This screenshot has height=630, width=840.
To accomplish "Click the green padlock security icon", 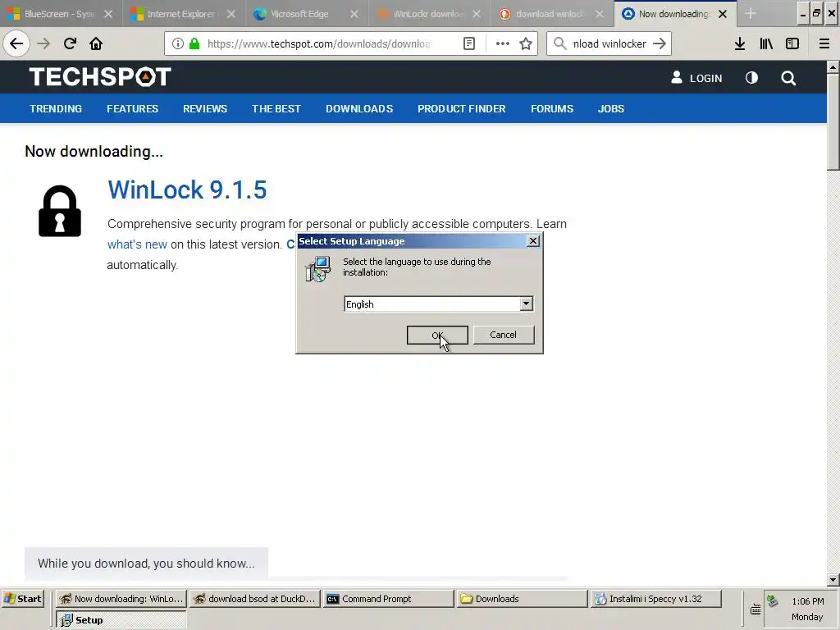I will tap(194, 43).
